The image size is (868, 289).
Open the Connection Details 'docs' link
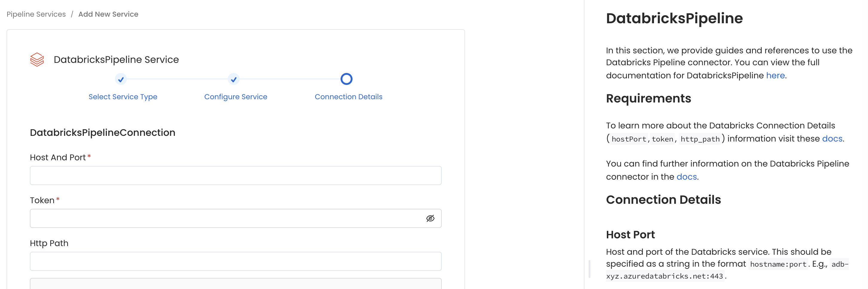pos(832,138)
